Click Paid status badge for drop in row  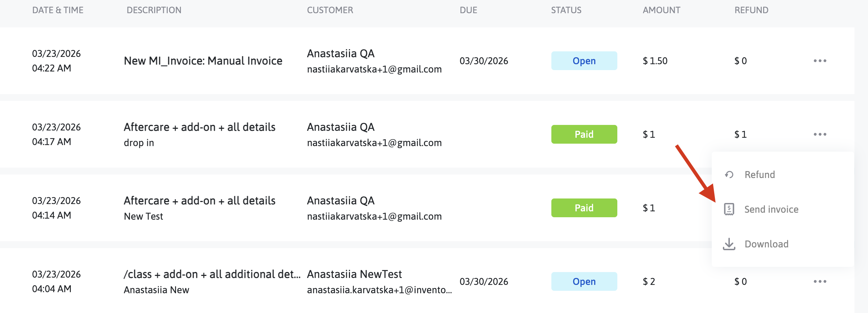pos(584,134)
